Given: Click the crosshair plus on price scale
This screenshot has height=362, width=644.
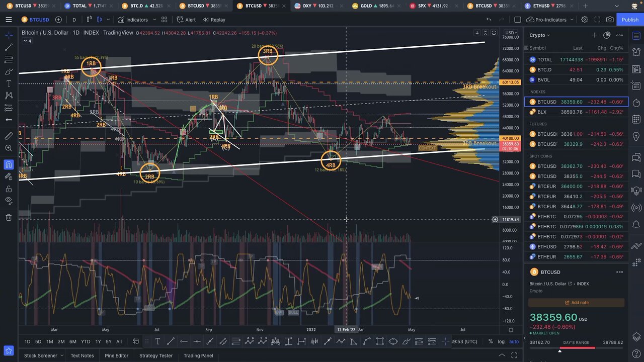Looking at the screenshot, I should (495, 219).
